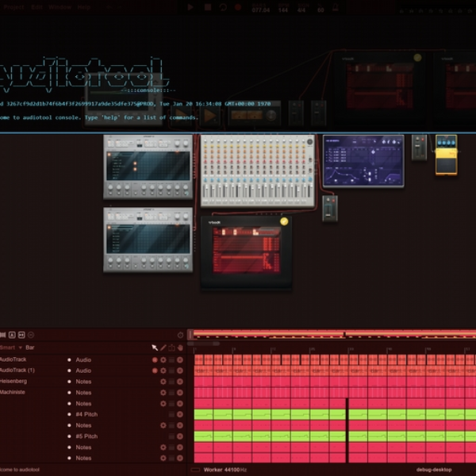The height and width of the screenshot is (476, 476).
Task: Click the Bar snap value
Action: click(30, 347)
